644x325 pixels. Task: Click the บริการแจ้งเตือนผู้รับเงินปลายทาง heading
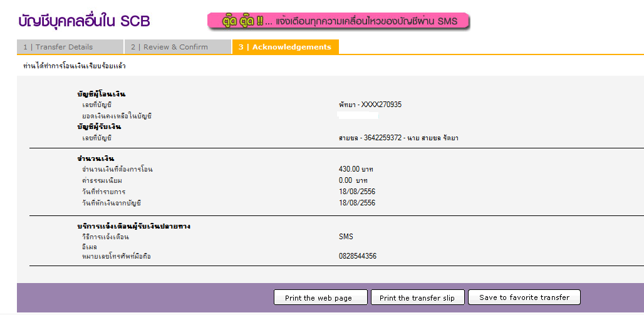133,226
